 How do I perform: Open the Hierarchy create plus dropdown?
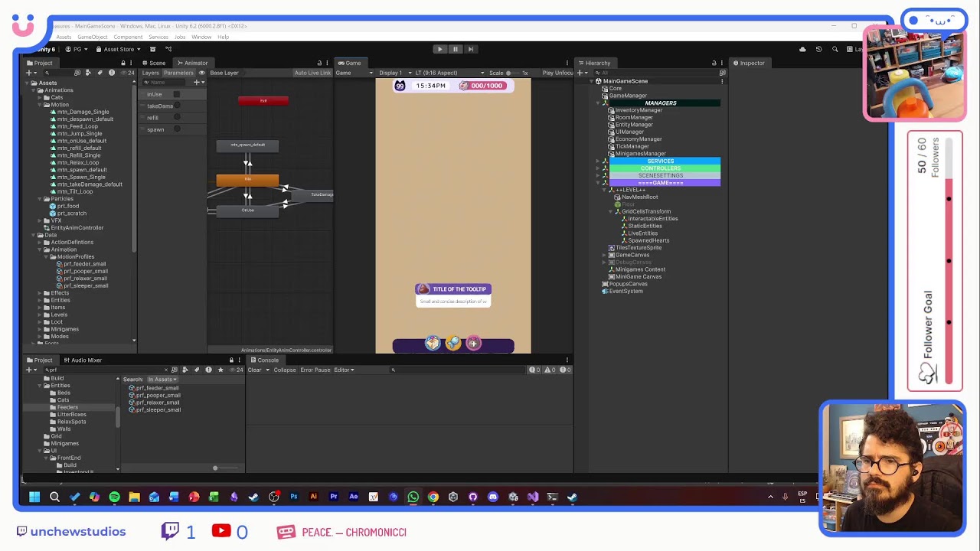pyautogui.click(x=583, y=73)
